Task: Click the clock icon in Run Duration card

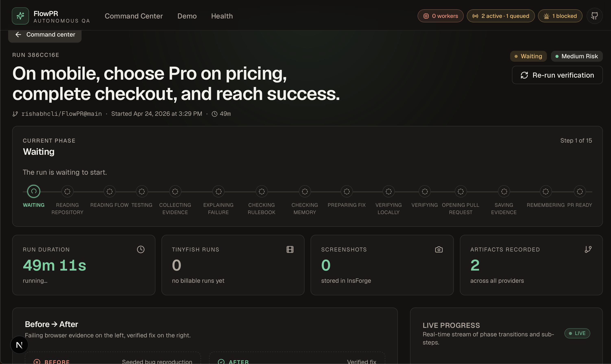Action: click(141, 249)
